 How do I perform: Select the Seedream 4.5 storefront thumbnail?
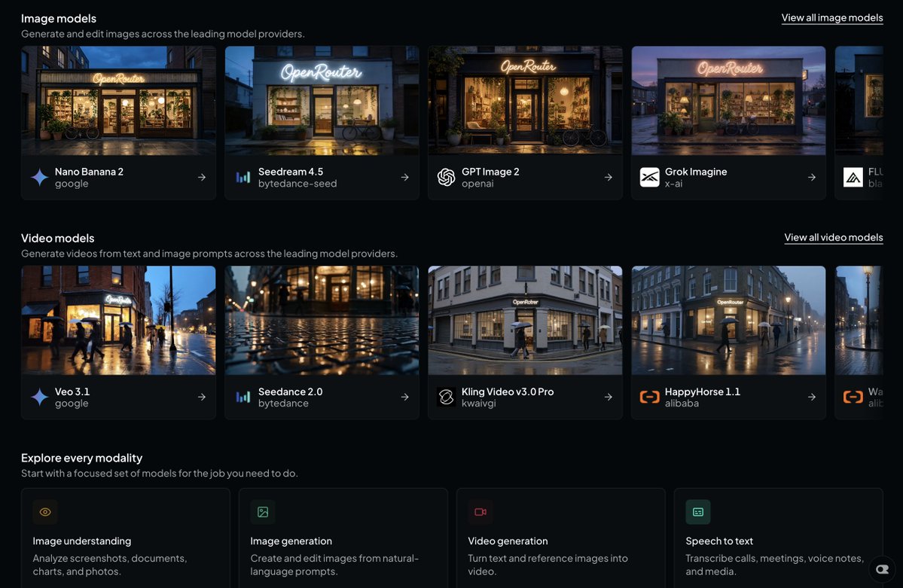coord(322,101)
